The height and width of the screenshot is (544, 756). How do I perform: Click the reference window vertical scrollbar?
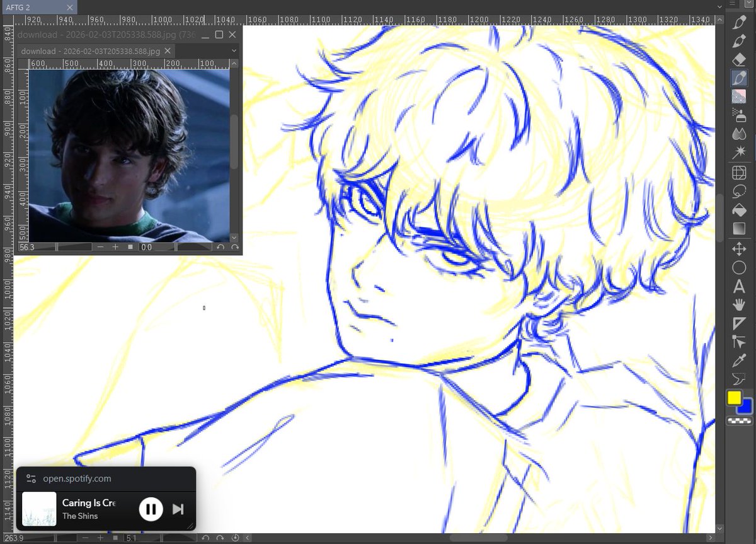click(234, 141)
